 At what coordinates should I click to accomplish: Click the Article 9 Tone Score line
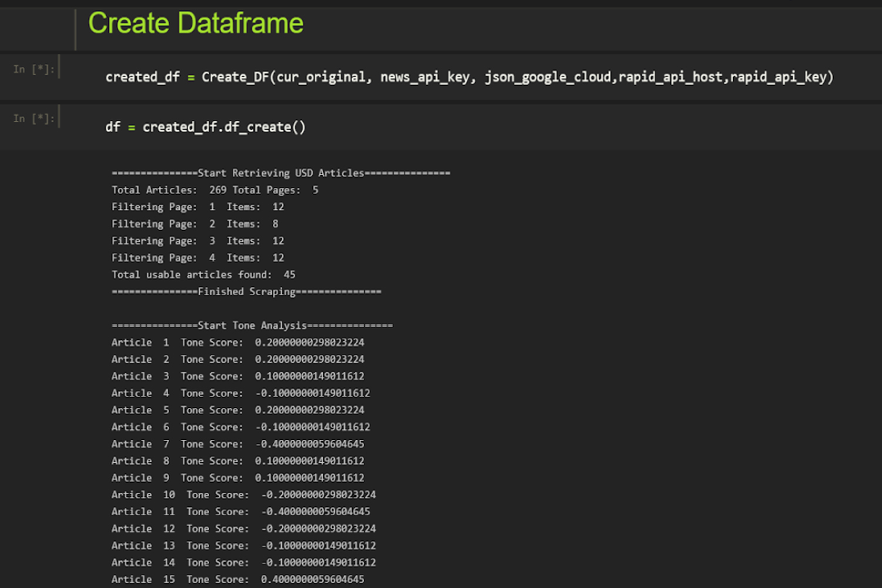coord(238,478)
